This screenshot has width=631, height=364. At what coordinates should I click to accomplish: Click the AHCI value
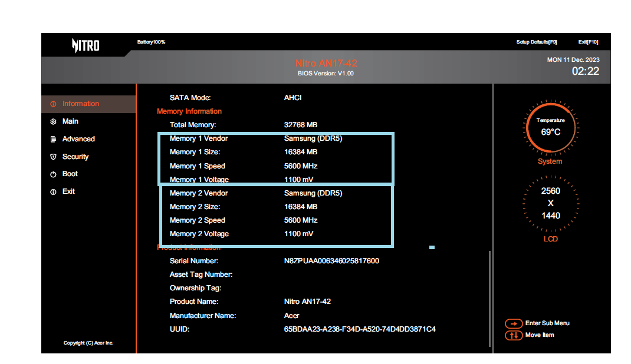point(293,98)
